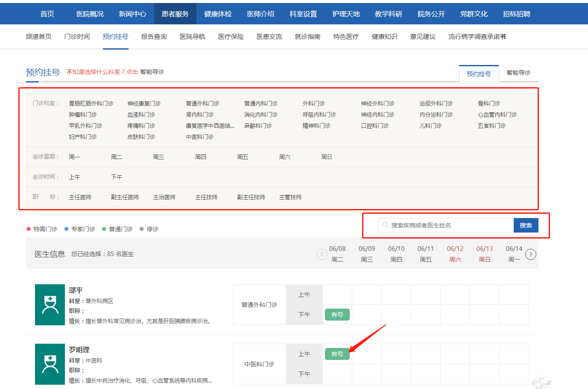Open 患者服务 menu
The height and width of the screenshot is (389, 588).
[175, 14]
